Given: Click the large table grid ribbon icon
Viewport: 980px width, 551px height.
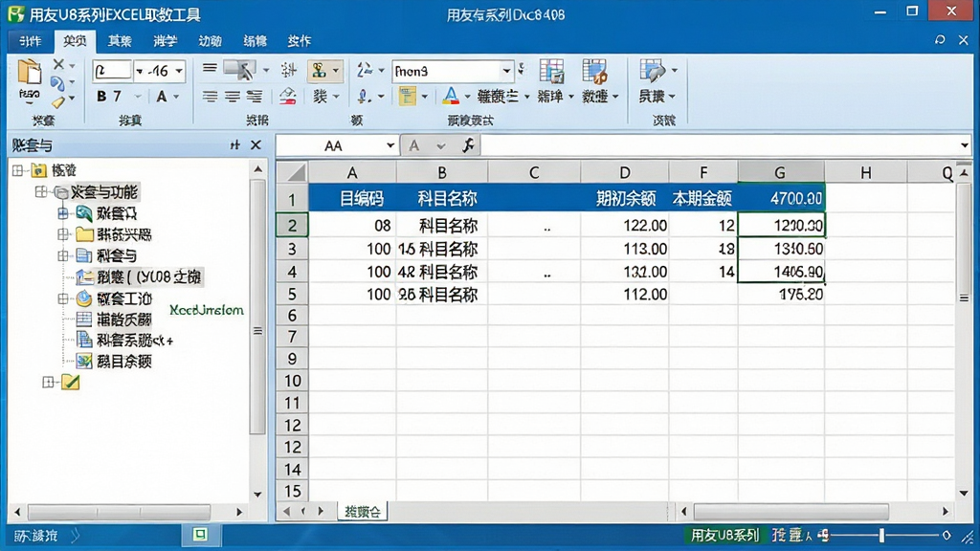Looking at the screenshot, I should [x=552, y=71].
